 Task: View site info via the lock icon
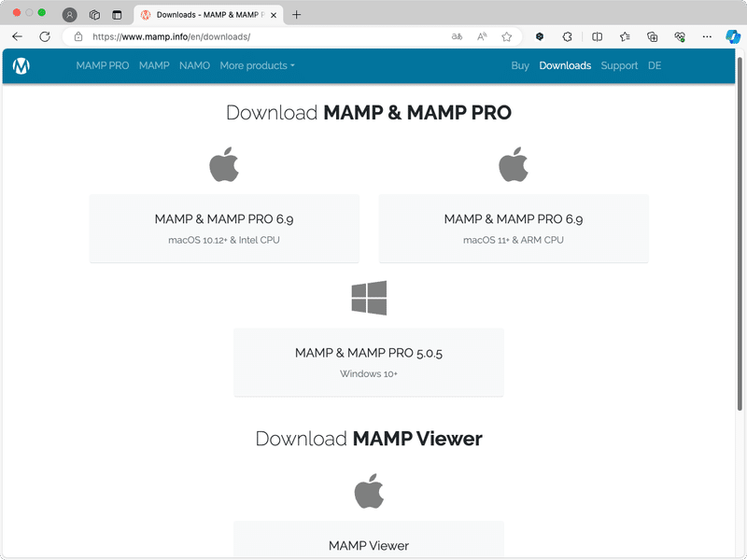tap(78, 36)
